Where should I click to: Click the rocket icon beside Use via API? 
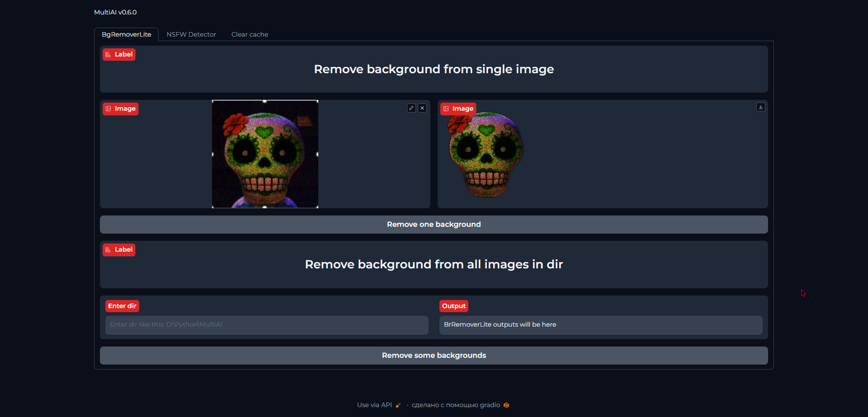coord(398,405)
